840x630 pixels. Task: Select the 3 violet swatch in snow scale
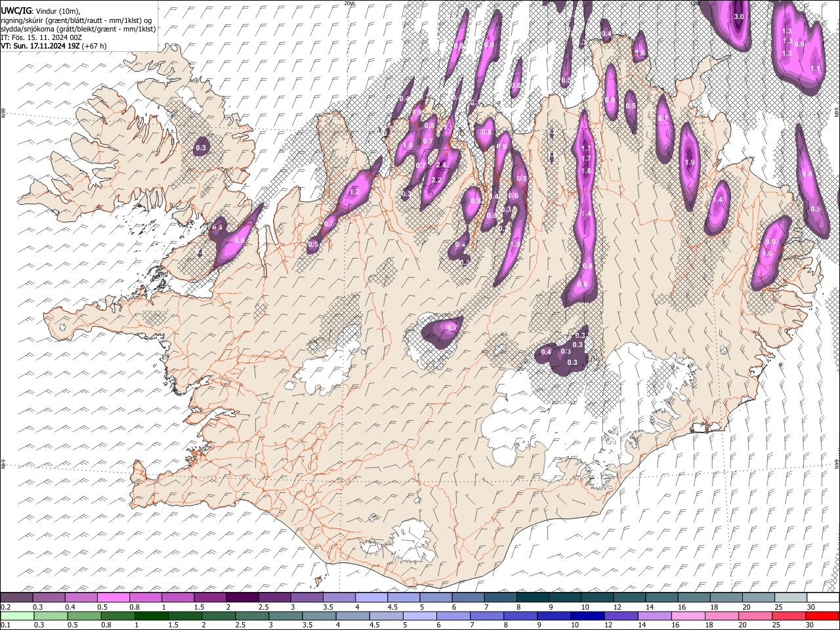[x=306, y=598]
